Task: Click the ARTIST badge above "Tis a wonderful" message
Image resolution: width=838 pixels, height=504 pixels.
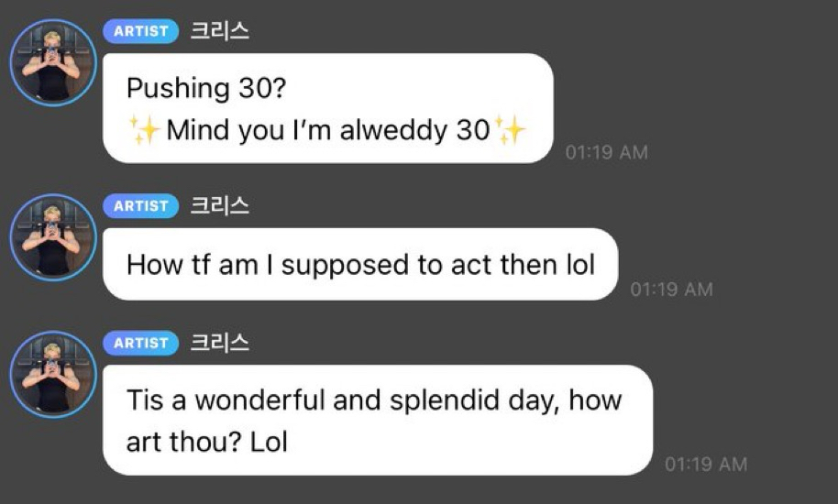Action: pos(141,344)
